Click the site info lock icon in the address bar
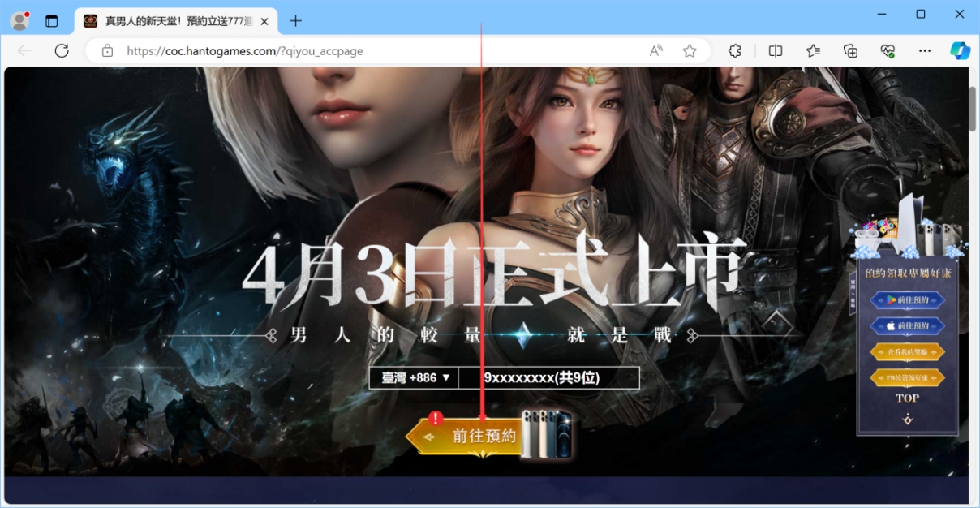Image resolution: width=980 pixels, height=508 pixels. tap(108, 50)
